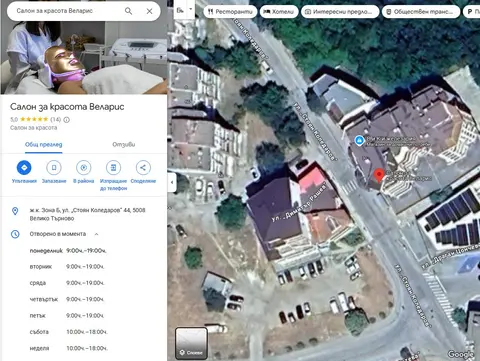This screenshot has width=480, height=361.
Task: Open the Слоеве map layers thumbnail
Action: click(x=191, y=343)
